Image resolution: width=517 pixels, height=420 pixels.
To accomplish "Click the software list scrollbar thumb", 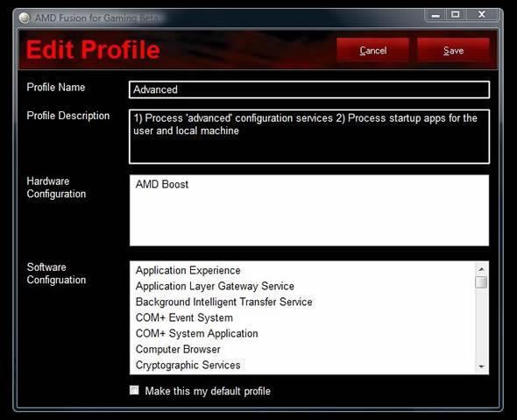I will [481, 282].
